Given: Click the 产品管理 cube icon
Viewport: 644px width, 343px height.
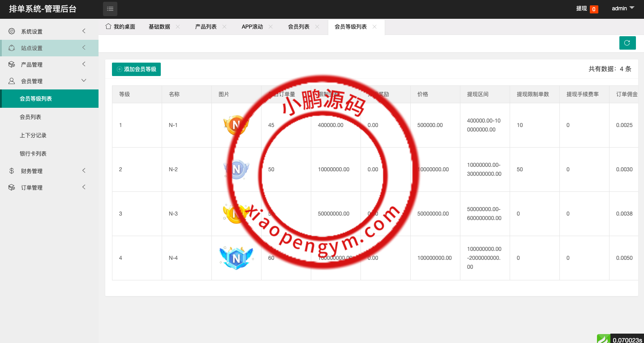Looking at the screenshot, I should click(x=12, y=64).
